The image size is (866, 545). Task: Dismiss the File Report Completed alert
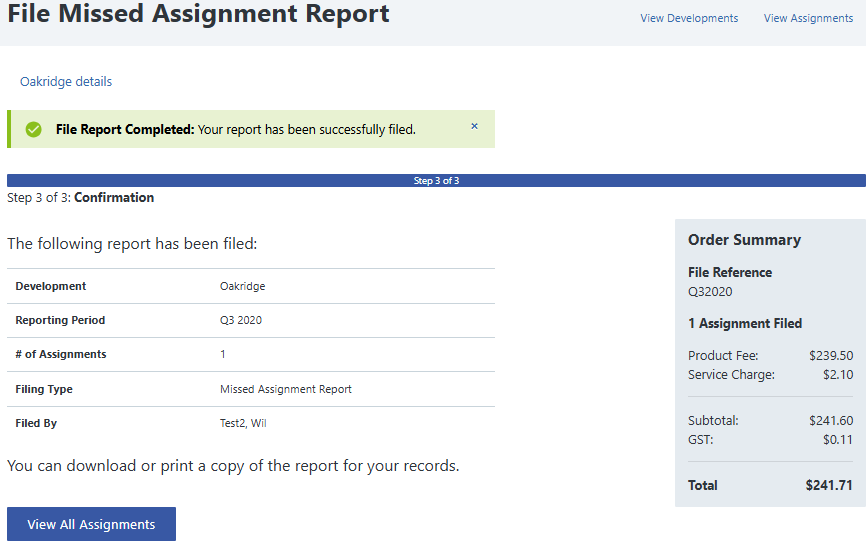pos(474,127)
